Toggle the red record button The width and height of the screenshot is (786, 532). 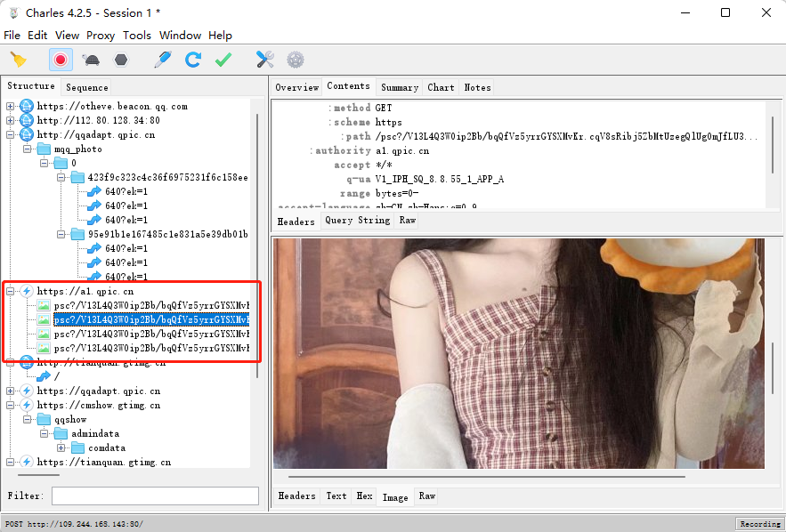61,60
